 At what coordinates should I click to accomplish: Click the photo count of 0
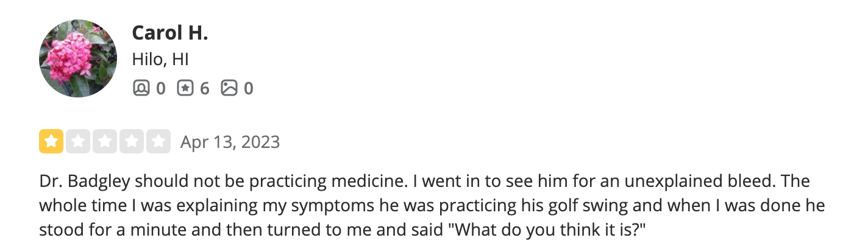[x=248, y=89]
